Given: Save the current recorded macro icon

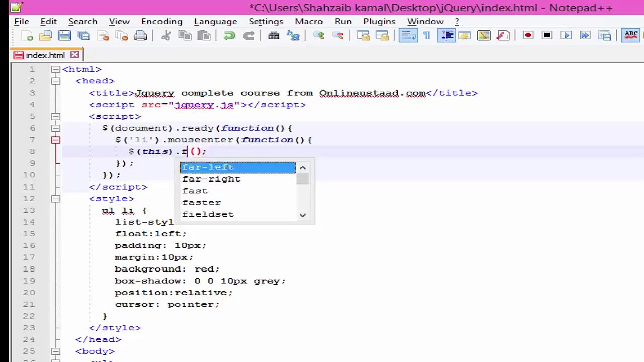Looking at the screenshot, I should coord(604,35).
